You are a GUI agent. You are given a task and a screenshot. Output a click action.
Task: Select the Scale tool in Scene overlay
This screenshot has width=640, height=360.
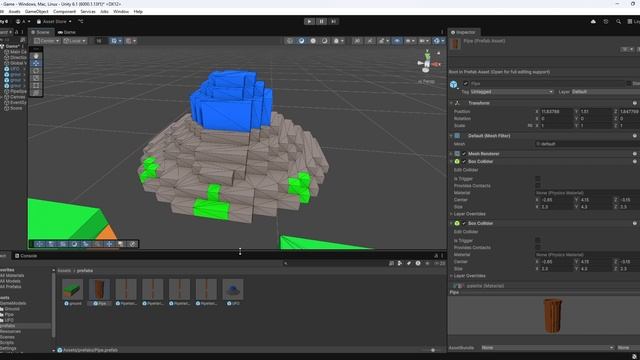tap(36, 78)
